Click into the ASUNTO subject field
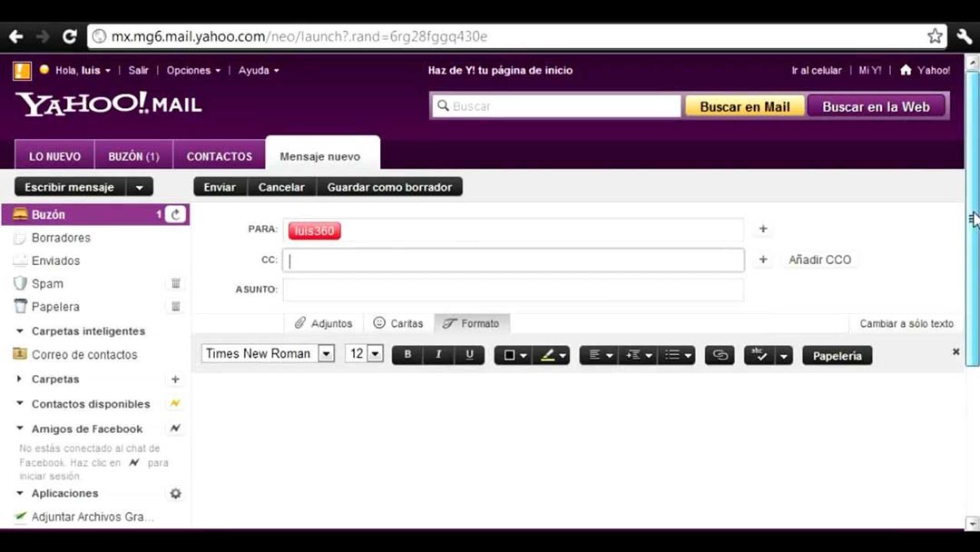The width and height of the screenshot is (980, 552). coord(513,290)
